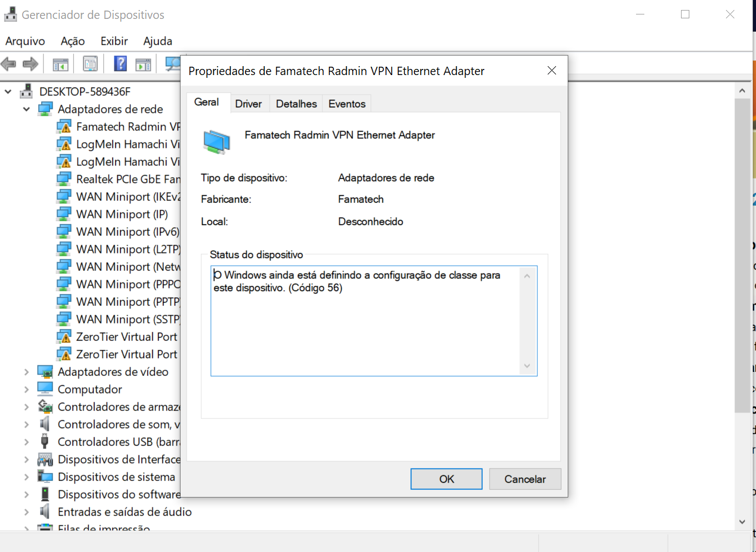Maximize the Gerenciador de Dispositivos window
Screen dimensions: 756x552
(x=685, y=14)
